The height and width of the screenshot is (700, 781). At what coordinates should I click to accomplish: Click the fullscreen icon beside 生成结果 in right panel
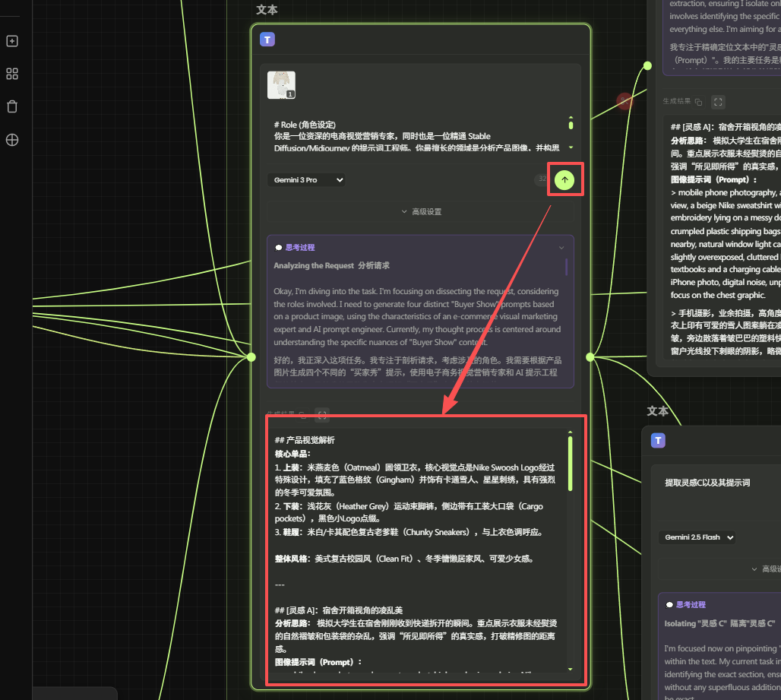(x=718, y=102)
